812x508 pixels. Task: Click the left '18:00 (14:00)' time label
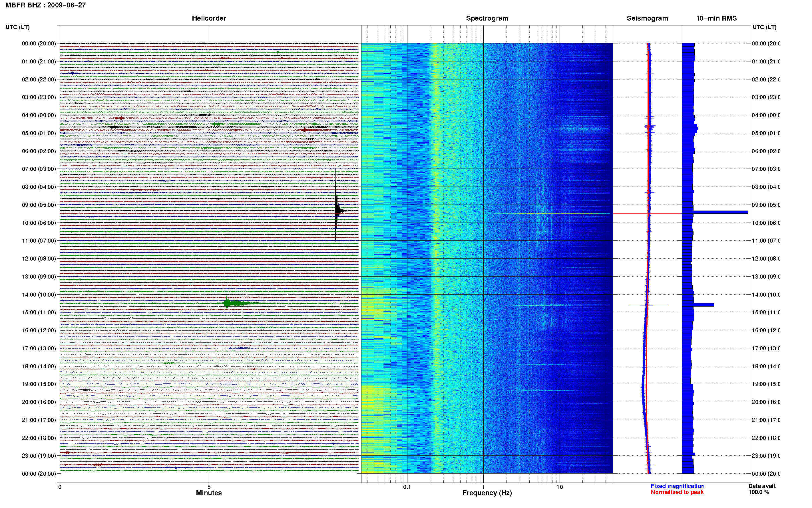39,366
